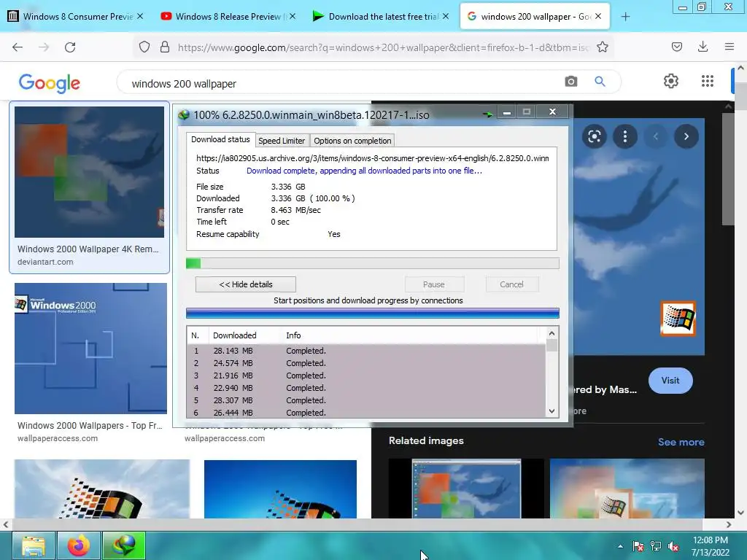Go to previous image with left chevron

pyautogui.click(x=656, y=136)
